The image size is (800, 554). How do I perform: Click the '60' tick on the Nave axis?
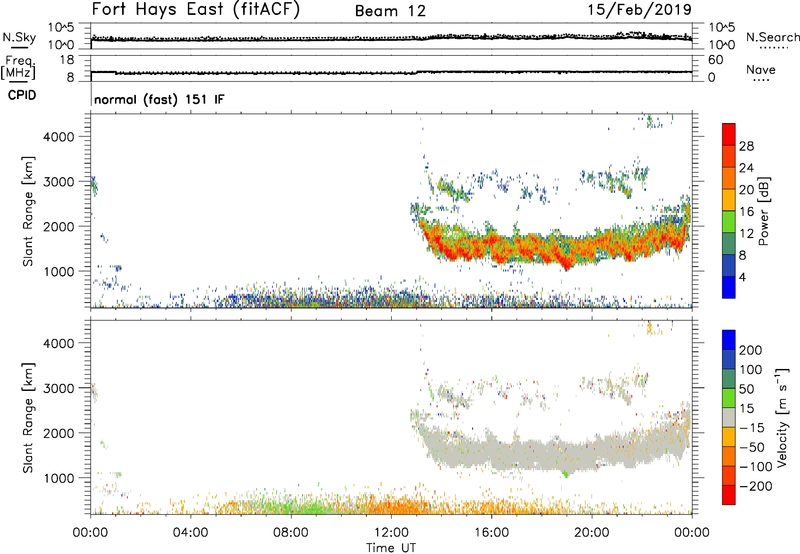click(715, 60)
